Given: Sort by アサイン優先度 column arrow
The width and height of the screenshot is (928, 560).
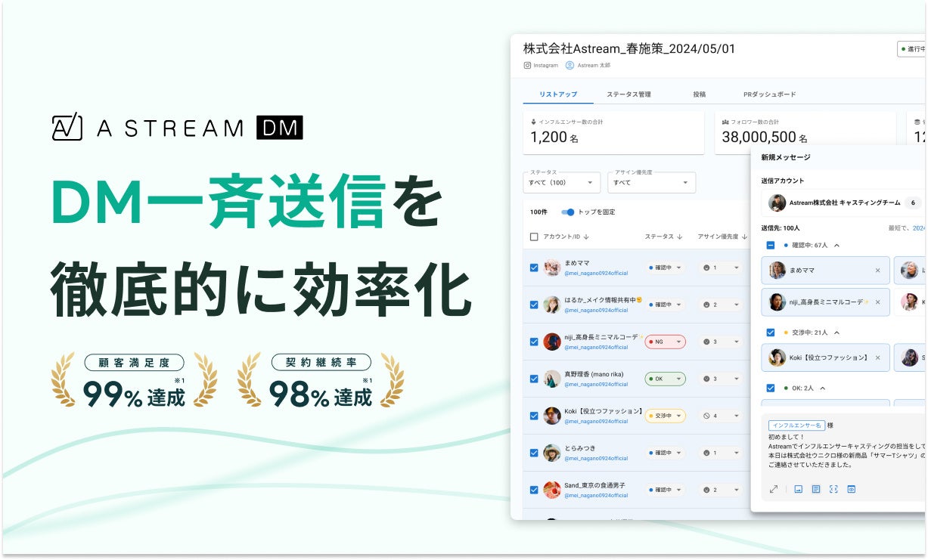Looking at the screenshot, I should (744, 237).
